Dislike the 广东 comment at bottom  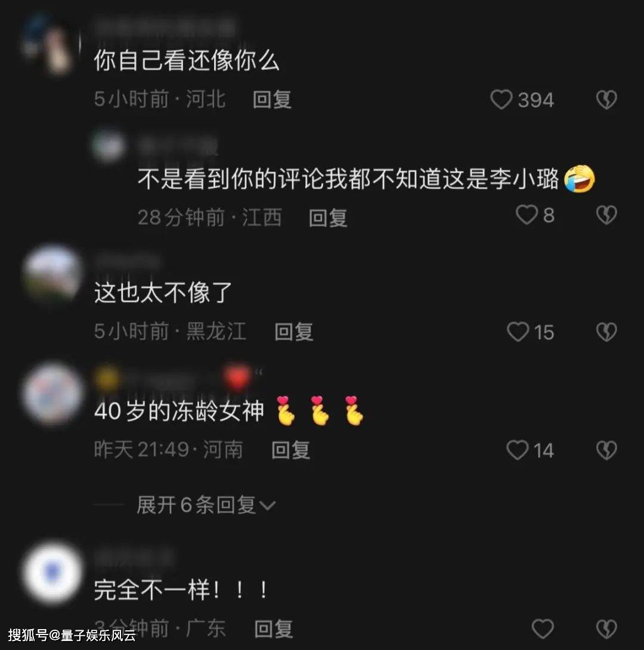coord(606,629)
